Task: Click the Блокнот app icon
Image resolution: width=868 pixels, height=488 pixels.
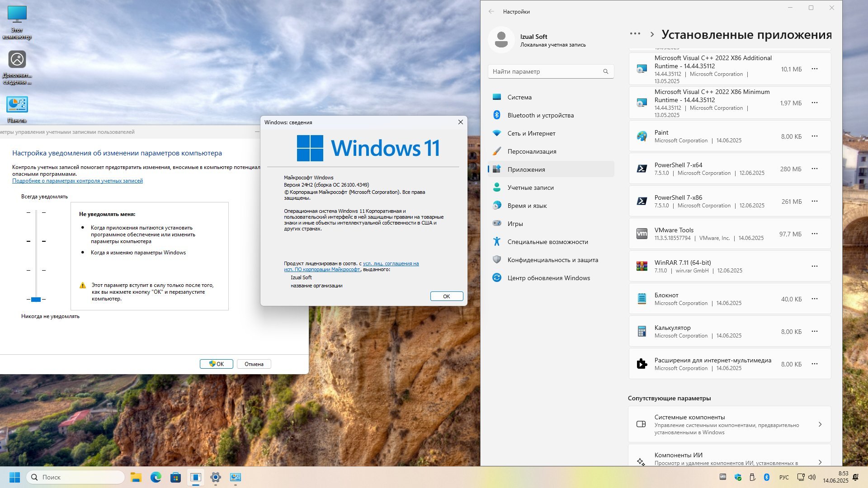Action: pyautogui.click(x=642, y=299)
